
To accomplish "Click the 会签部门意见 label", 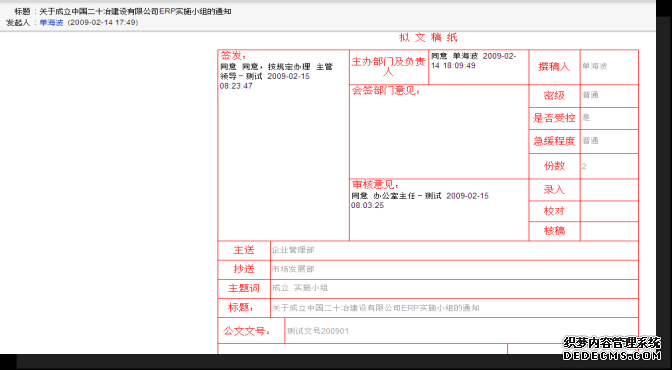I will coord(386,90).
